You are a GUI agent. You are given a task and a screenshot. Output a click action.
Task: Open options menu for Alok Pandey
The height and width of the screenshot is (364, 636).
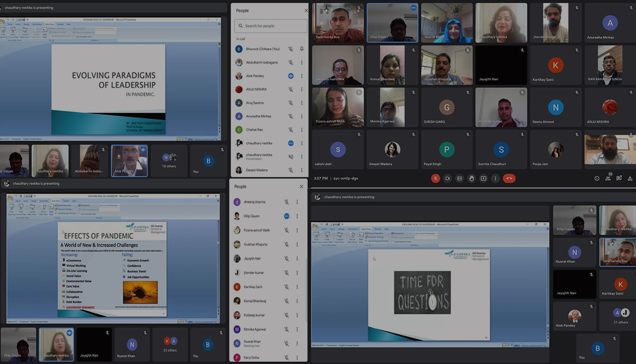coord(302,76)
